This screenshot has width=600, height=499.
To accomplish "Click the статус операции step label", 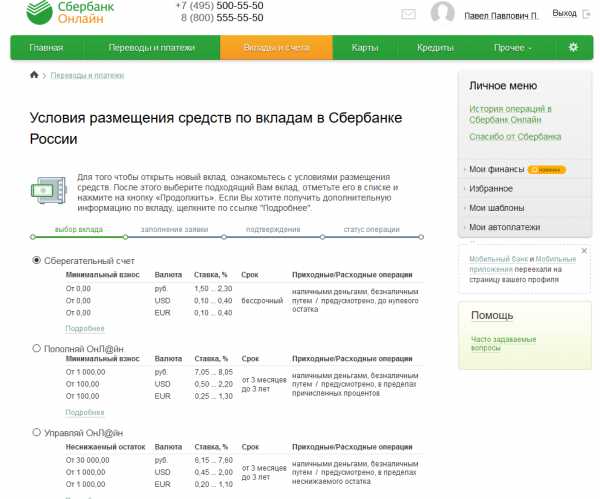I will click(x=372, y=229).
